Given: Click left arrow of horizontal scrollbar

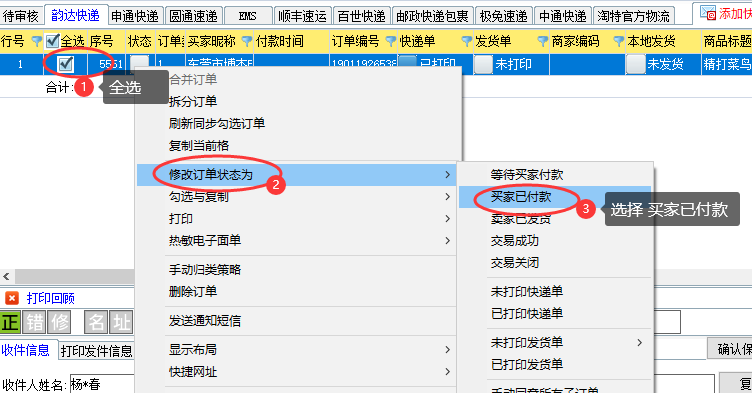Looking at the screenshot, I should pyautogui.click(x=6, y=276).
